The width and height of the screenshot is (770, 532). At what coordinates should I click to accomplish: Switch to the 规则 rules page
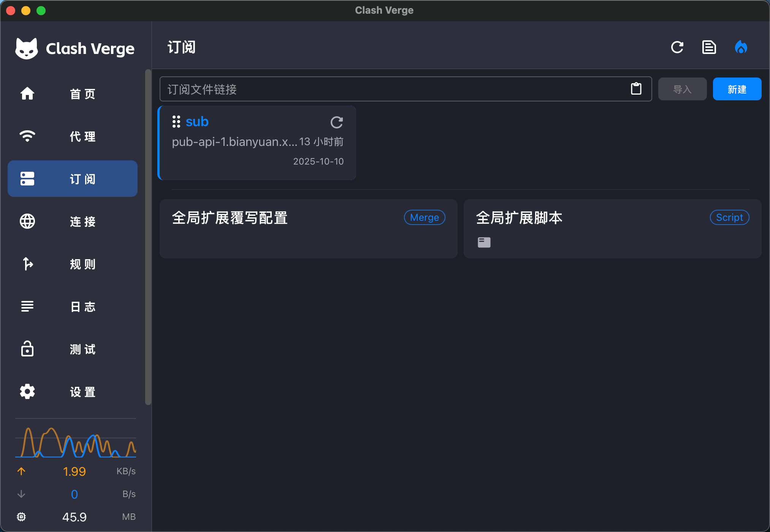pyautogui.click(x=72, y=264)
